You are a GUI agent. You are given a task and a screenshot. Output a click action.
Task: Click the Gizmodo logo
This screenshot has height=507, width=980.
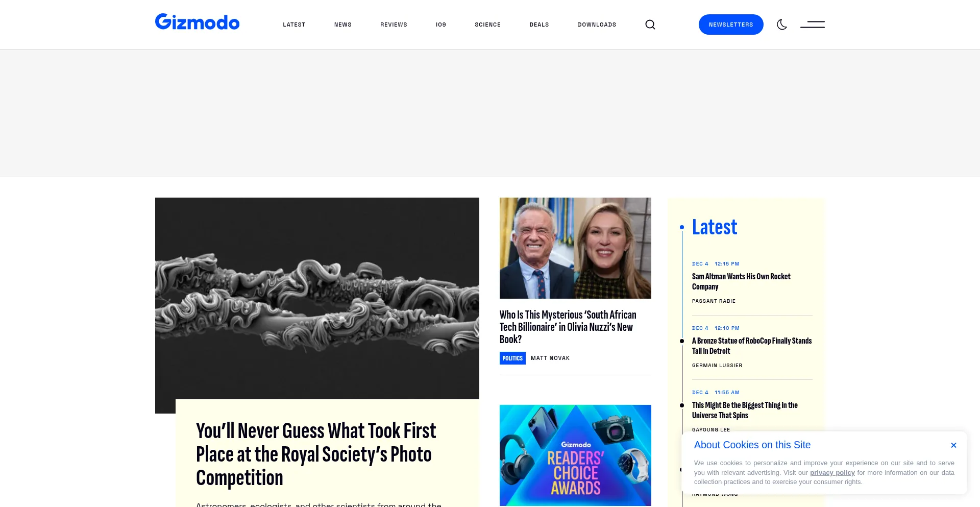pos(197,22)
